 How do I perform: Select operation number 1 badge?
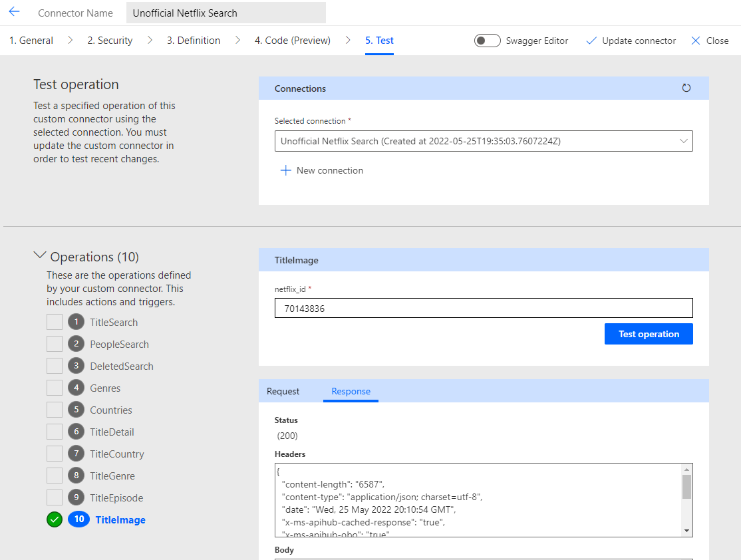76,322
